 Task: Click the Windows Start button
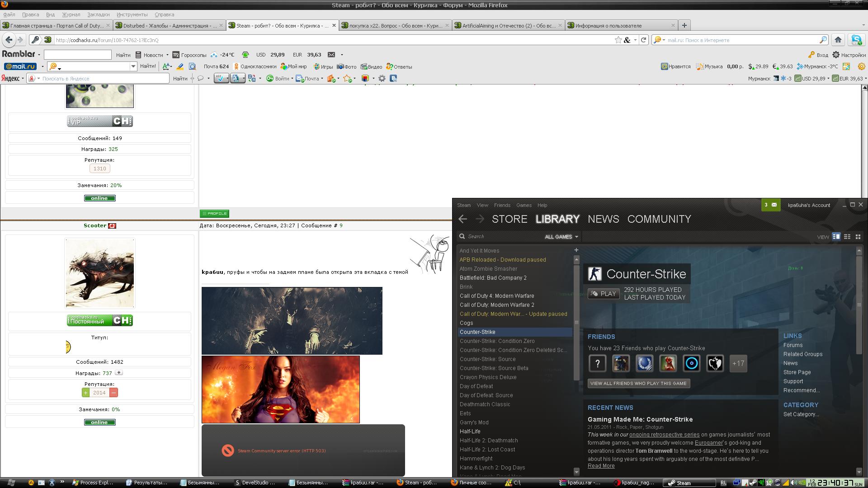coord(11,482)
